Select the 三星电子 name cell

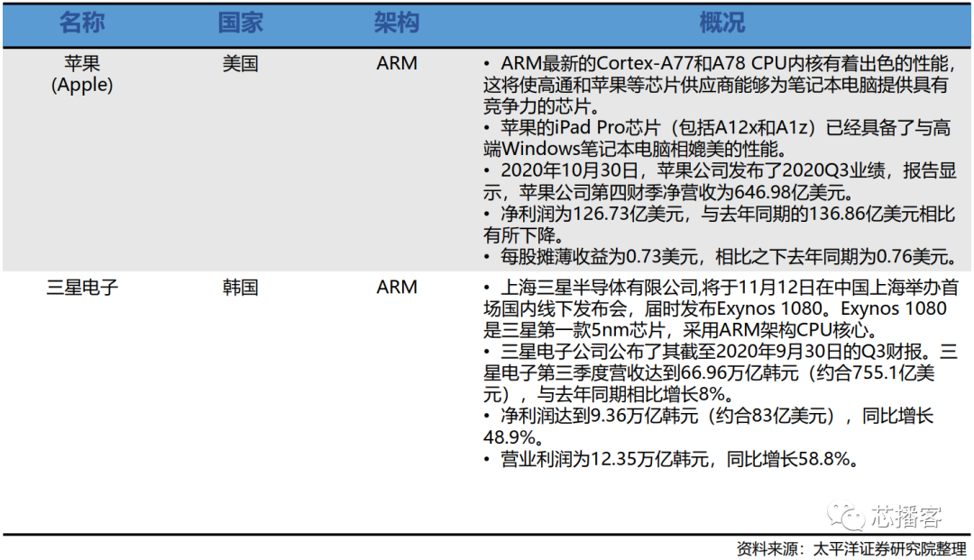[82, 288]
